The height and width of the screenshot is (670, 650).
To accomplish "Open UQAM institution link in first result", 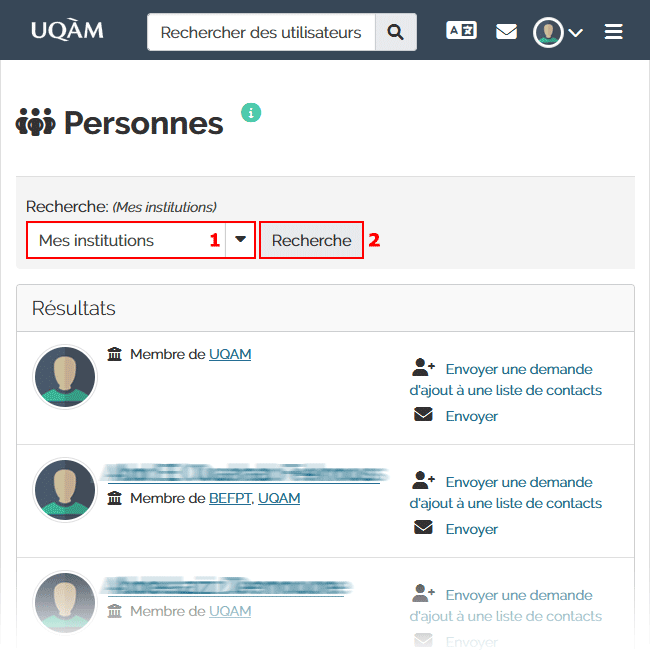I will pos(230,354).
